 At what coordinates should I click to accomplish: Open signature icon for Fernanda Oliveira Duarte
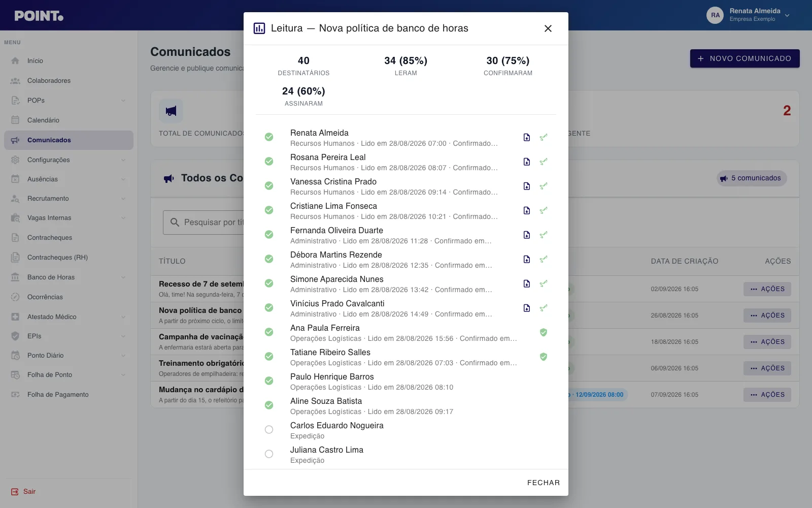click(x=544, y=235)
